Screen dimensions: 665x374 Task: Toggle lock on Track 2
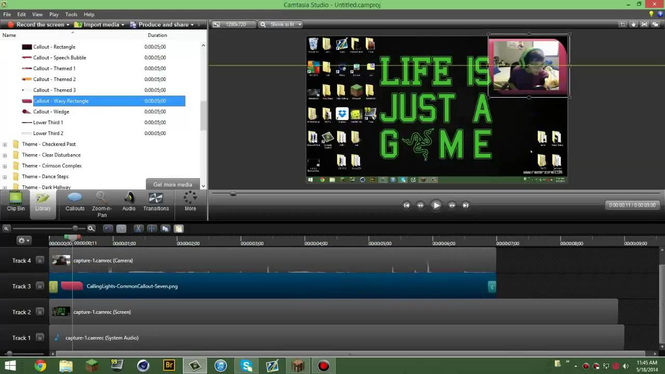point(39,312)
